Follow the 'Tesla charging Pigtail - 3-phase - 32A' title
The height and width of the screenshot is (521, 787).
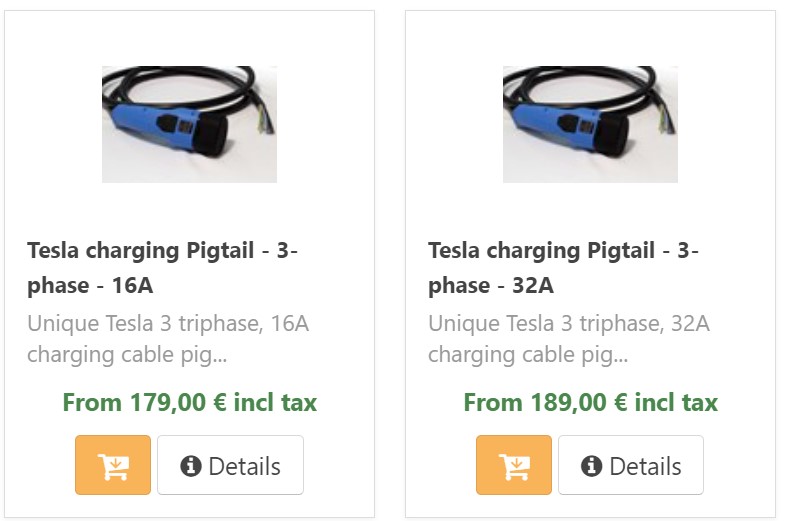click(563, 267)
